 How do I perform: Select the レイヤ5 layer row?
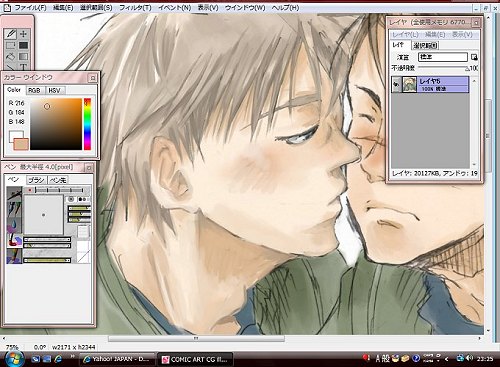430,84
